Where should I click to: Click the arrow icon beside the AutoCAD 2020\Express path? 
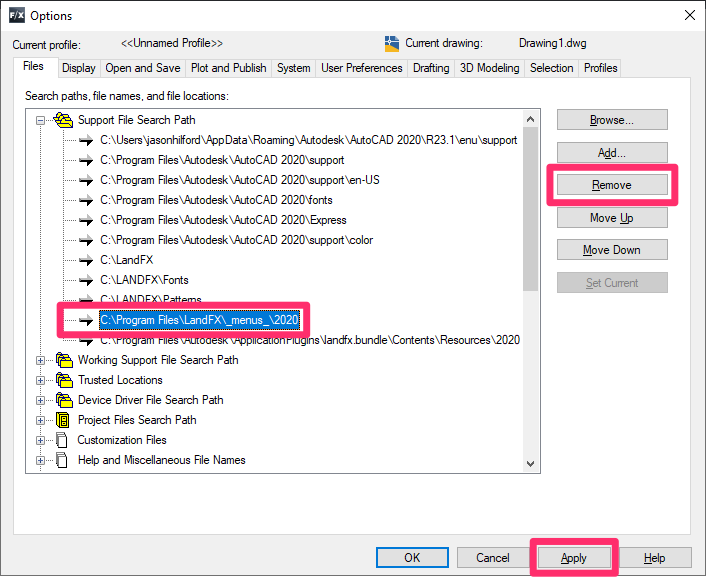pos(86,220)
